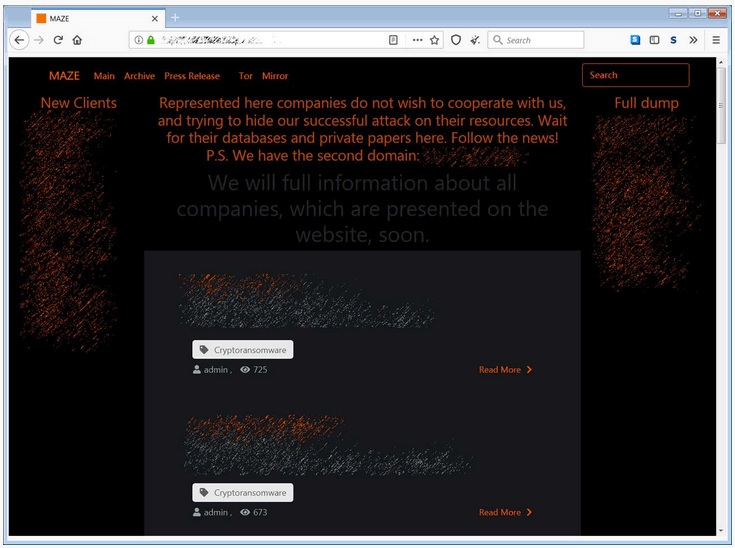Go to the browser home page icon
Image resolution: width=735 pixels, height=548 pixels.
pyautogui.click(x=77, y=40)
